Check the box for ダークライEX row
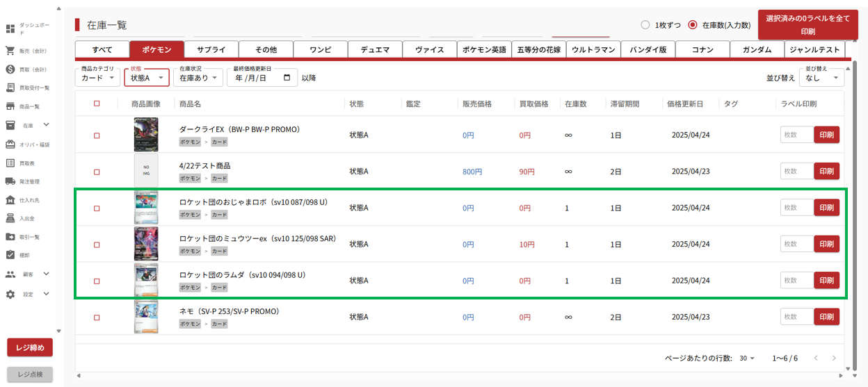Screen dimensions: 868x387 (97, 135)
